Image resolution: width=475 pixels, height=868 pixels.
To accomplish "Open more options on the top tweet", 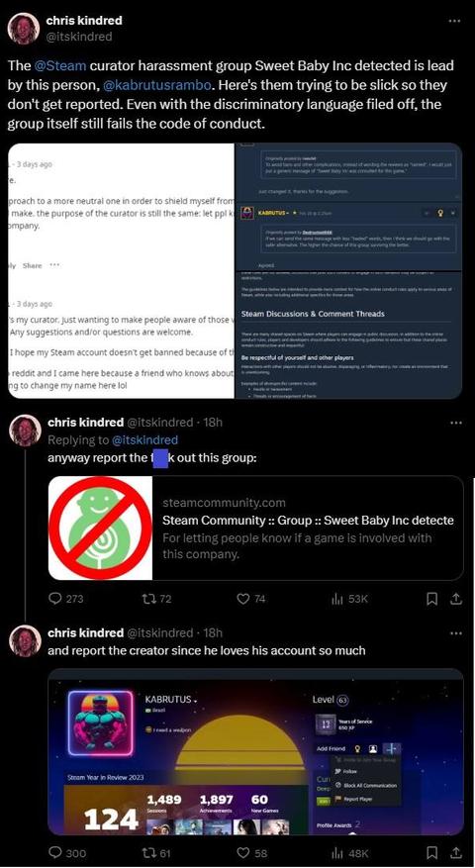I will click(454, 21).
